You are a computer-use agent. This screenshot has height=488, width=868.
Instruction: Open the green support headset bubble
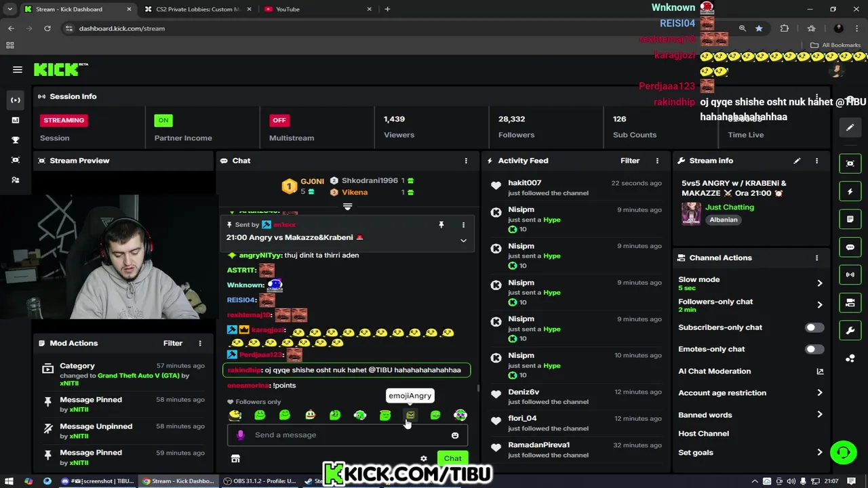point(843,452)
